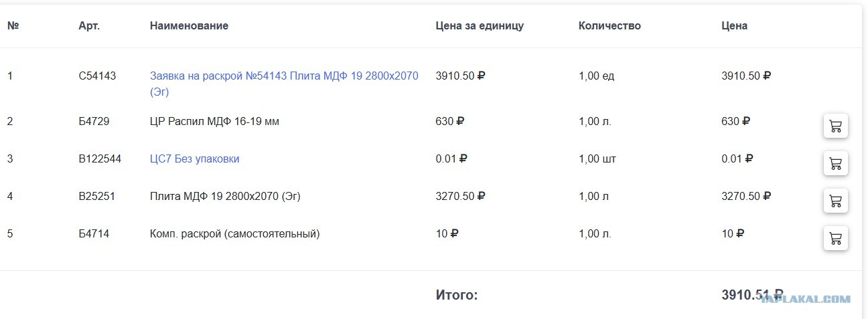Add ЦР Распил МДФ 16-19 мм to cart
Viewport: 868px width, 319px height.
click(835, 126)
